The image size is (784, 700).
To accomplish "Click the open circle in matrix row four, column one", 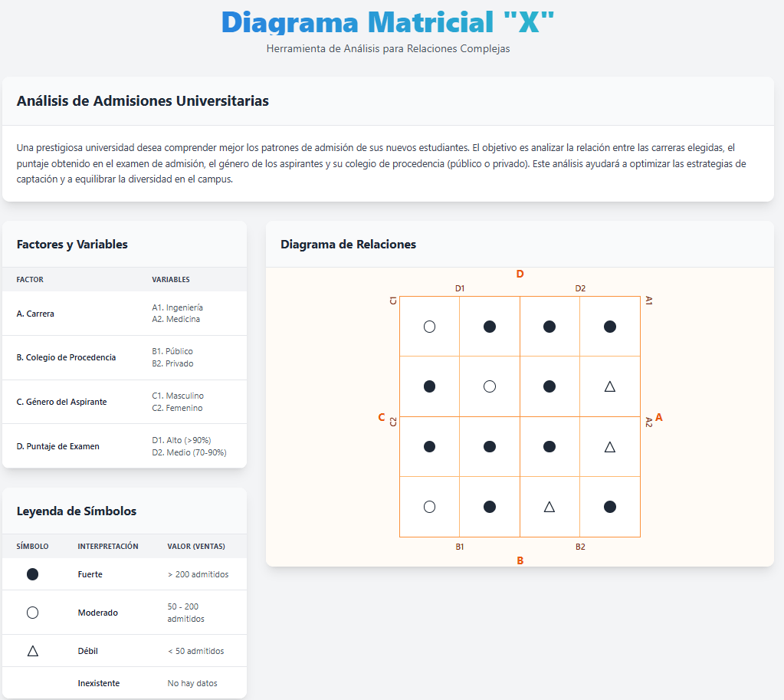I will pos(429,507).
